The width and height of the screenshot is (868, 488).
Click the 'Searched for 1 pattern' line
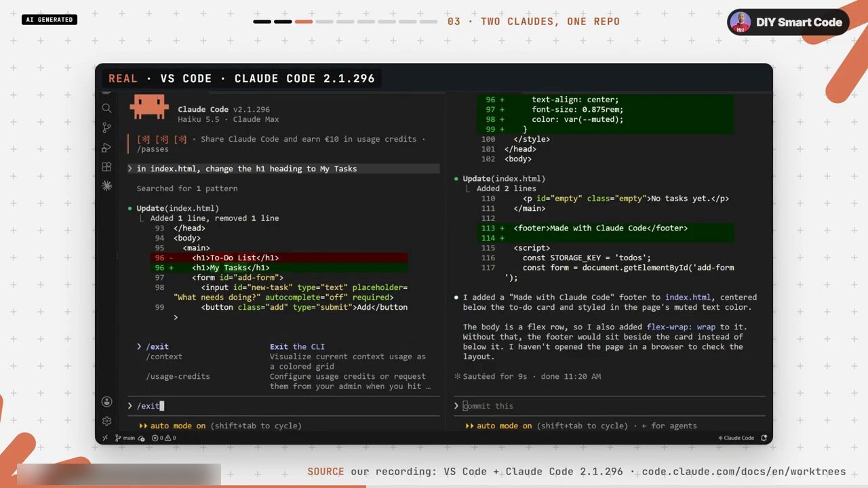pos(186,188)
